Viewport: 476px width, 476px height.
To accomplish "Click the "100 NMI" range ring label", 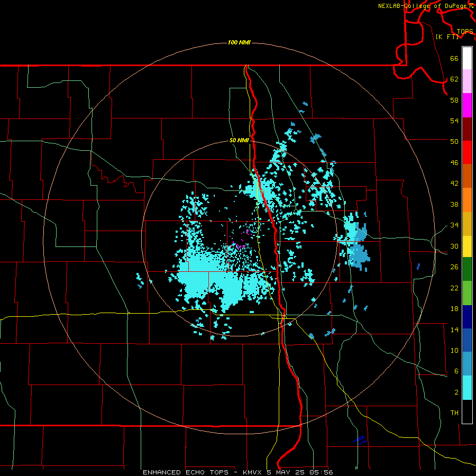I will [239, 42].
